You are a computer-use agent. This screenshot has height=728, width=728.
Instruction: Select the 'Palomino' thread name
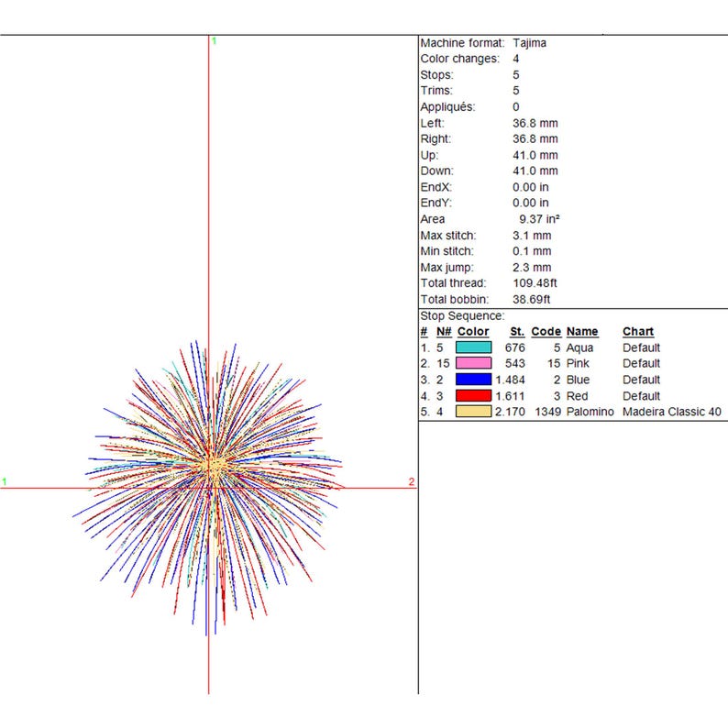(590, 412)
